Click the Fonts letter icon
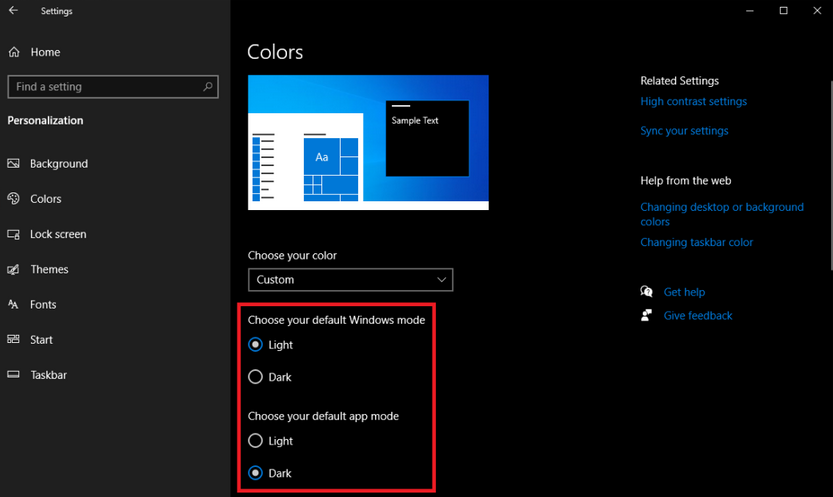This screenshot has height=497, width=833. (x=13, y=304)
